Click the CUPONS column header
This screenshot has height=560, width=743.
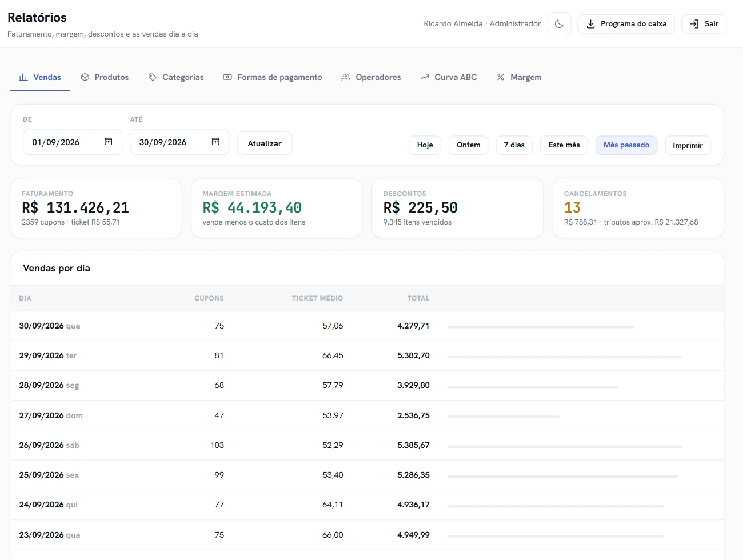click(x=209, y=298)
